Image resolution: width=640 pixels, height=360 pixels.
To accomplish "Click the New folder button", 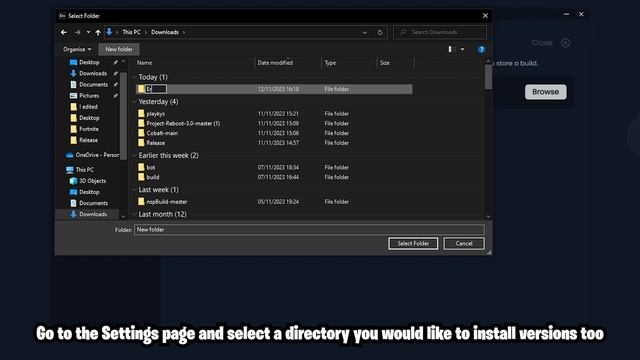I will pyautogui.click(x=119, y=49).
